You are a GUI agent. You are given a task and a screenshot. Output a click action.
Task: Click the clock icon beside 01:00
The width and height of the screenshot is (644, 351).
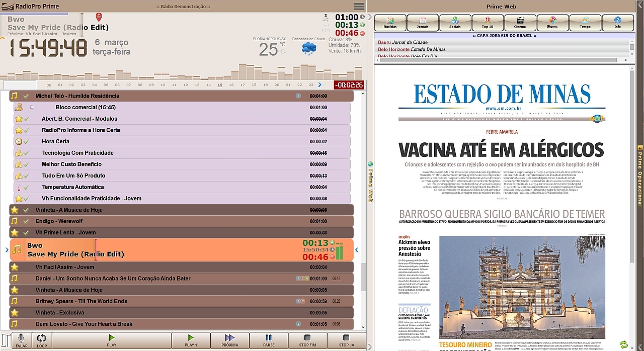pyautogui.click(x=362, y=17)
